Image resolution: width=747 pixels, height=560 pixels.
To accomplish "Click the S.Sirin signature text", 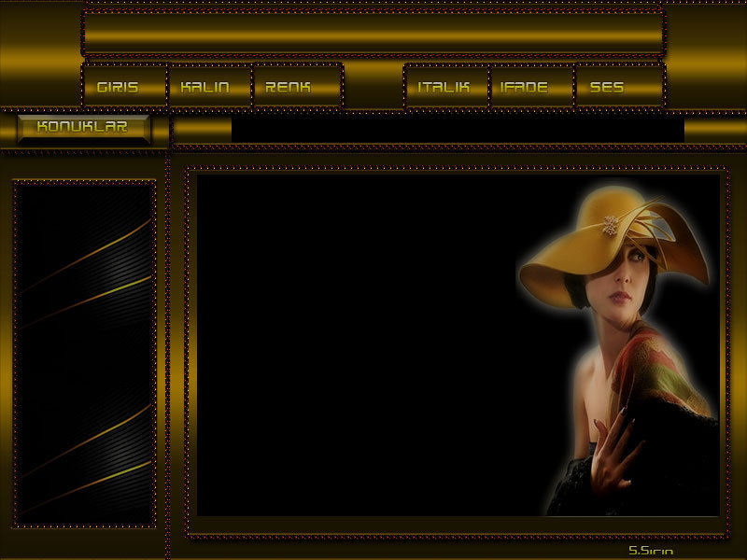I will (651, 551).
